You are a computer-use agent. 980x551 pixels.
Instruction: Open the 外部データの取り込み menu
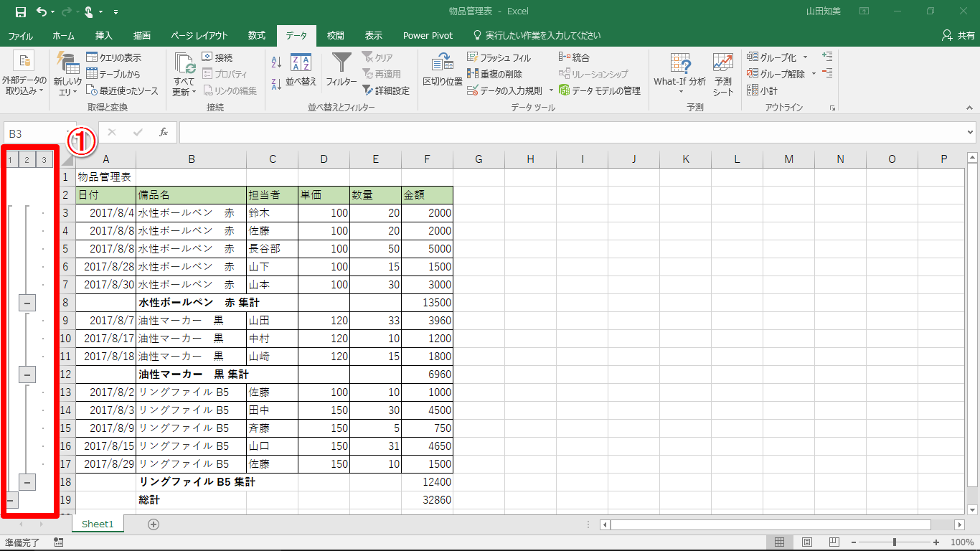click(24, 75)
